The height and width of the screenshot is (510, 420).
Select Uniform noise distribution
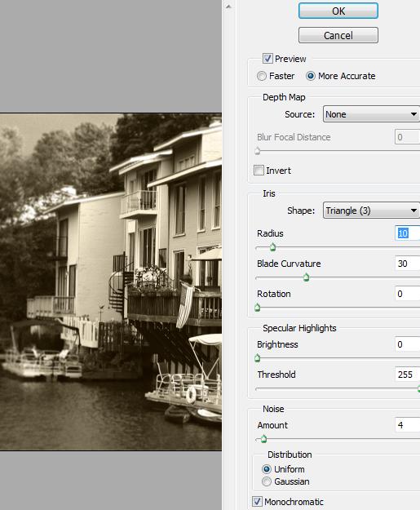point(266,469)
